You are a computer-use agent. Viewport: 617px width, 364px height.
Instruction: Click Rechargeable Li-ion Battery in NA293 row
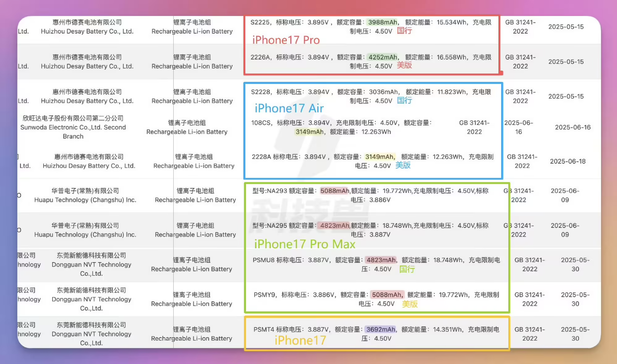pyautogui.click(x=195, y=200)
